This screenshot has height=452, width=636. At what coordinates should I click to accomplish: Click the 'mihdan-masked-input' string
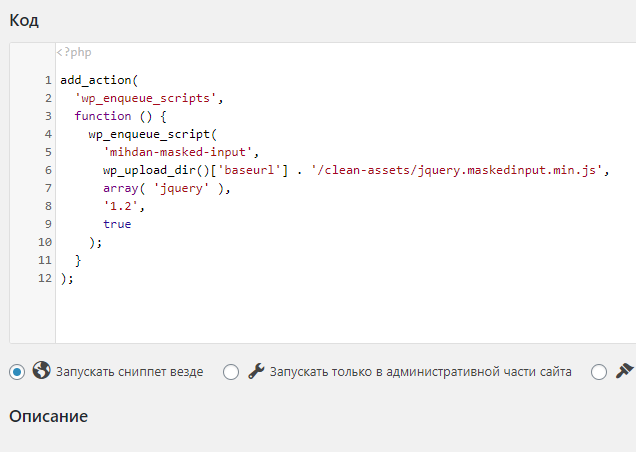178,152
